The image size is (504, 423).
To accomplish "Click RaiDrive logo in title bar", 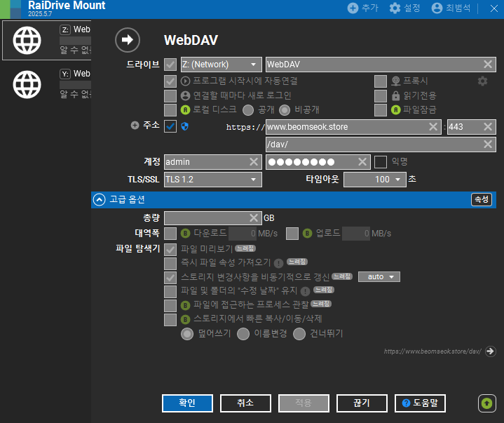I will click(11, 9).
